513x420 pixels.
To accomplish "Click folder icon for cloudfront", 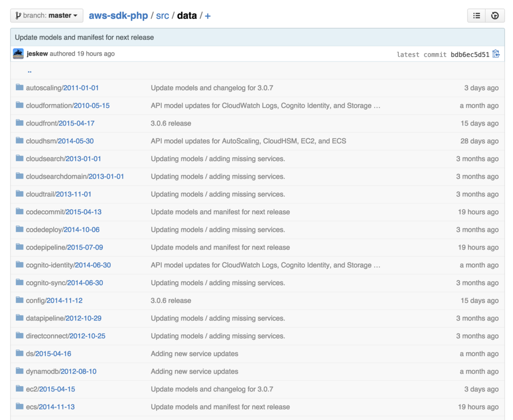I will [20, 123].
